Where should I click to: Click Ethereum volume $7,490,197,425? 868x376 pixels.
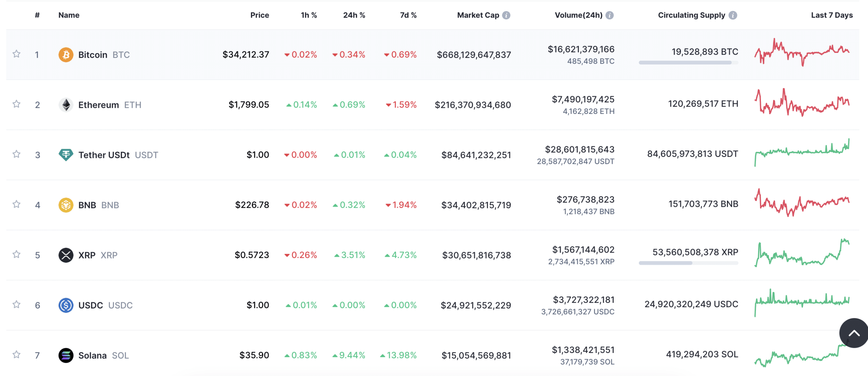(583, 99)
